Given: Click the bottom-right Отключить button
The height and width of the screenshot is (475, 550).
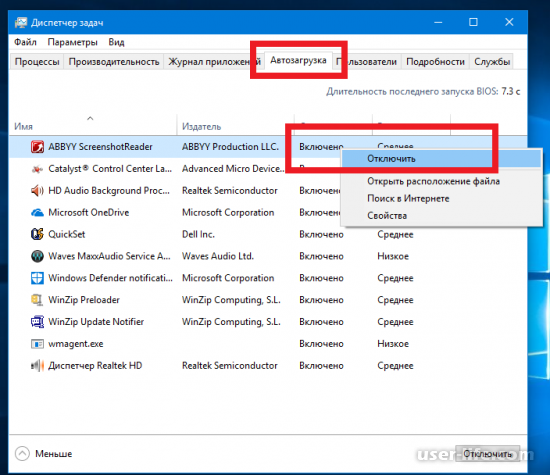Looking at the screenshot, I should [x=488, y=454].
